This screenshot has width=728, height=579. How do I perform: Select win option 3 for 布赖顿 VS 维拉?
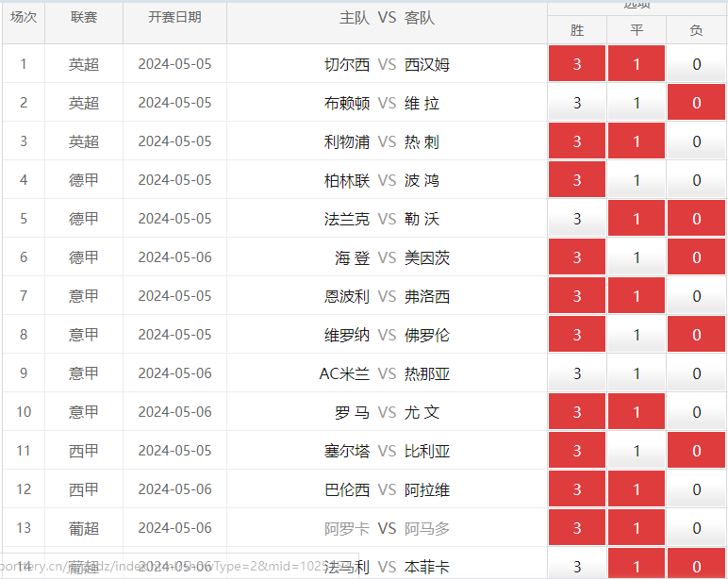point(576,102)
